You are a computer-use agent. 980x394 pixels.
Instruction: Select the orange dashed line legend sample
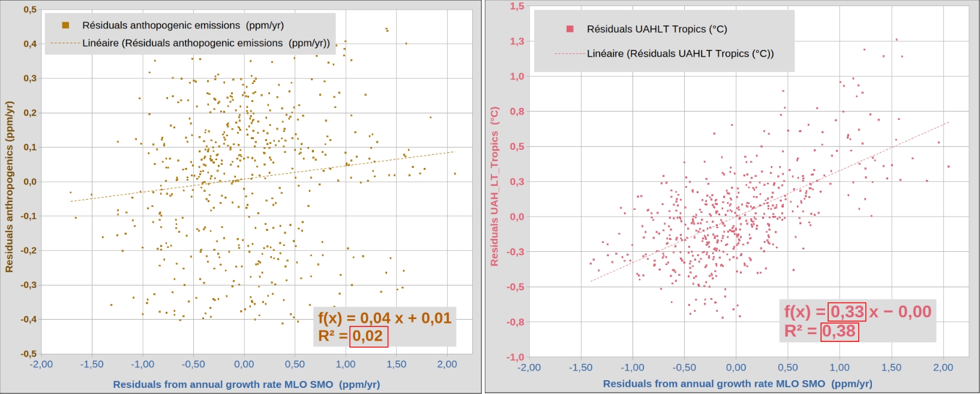point(65,43)
